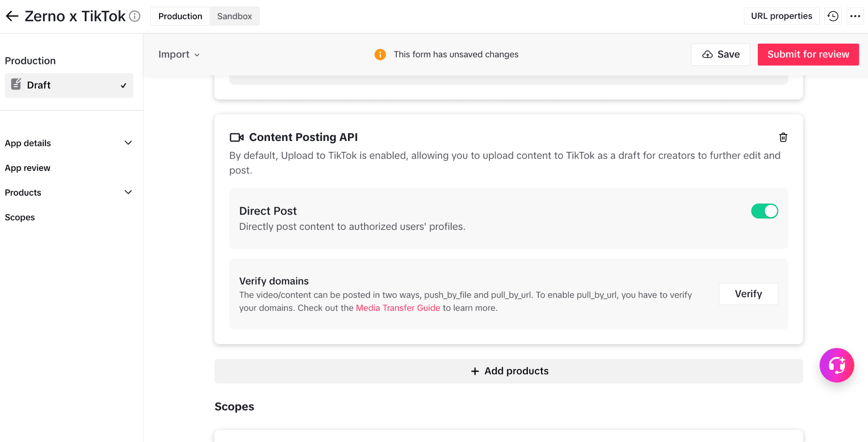Viewport: 868px width, 442px height.
Task: Click the back arrow beside Zerno x TikTok
Action: click(x=12, y=16)
